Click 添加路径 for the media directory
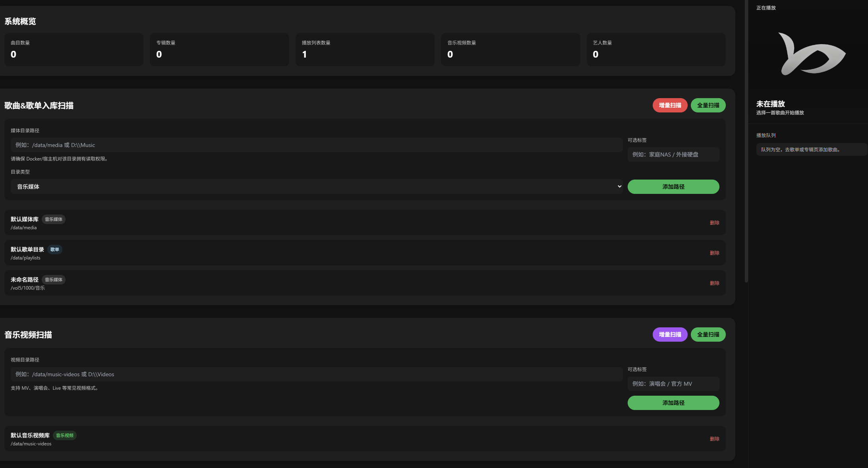 (673, 187)
